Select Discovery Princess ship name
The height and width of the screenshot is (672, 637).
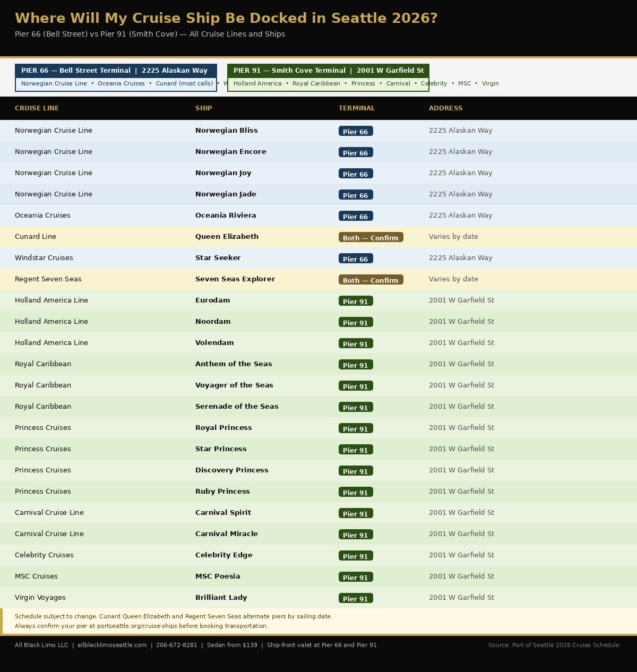click(232, 470)
